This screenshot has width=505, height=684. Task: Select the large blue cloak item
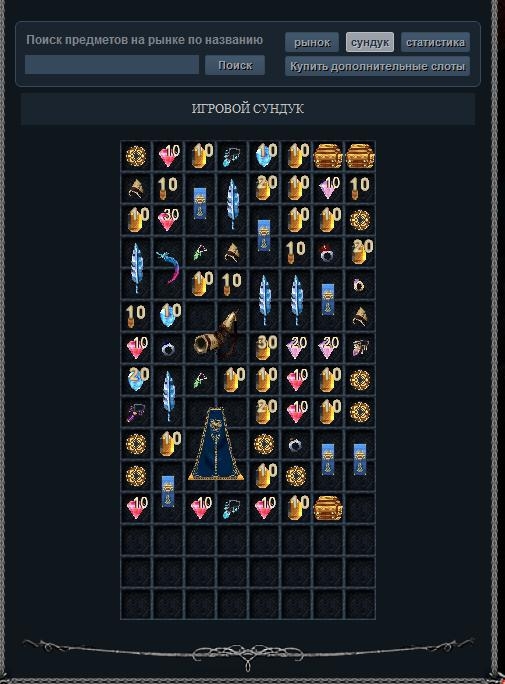216,444
